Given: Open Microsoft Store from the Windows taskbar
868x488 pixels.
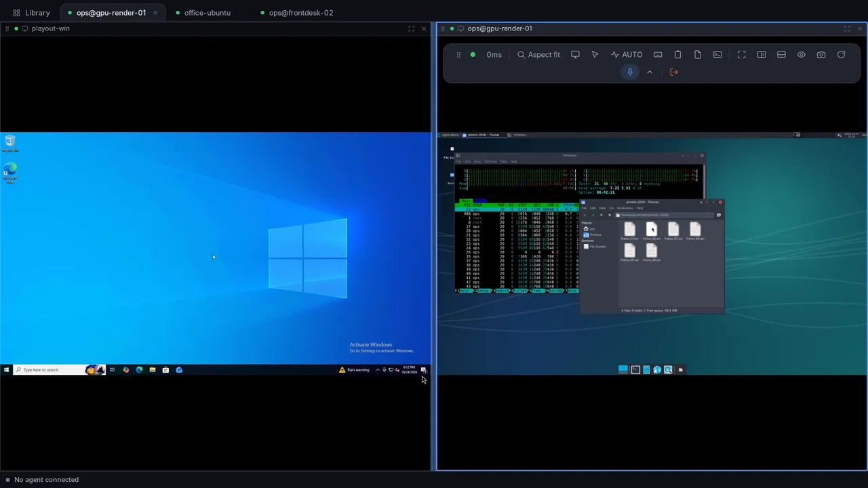Looking at the screenshot, I should coord(165,370).
